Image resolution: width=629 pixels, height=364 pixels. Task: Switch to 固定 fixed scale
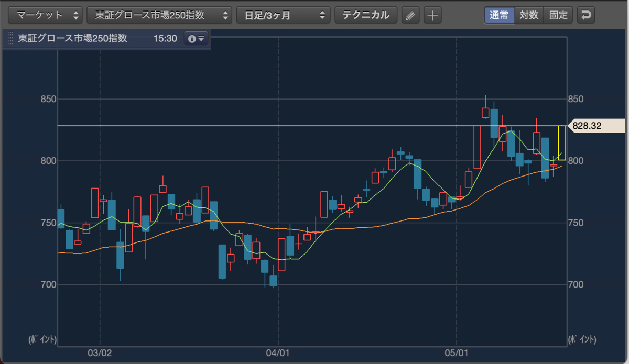(x=558, y=15)
